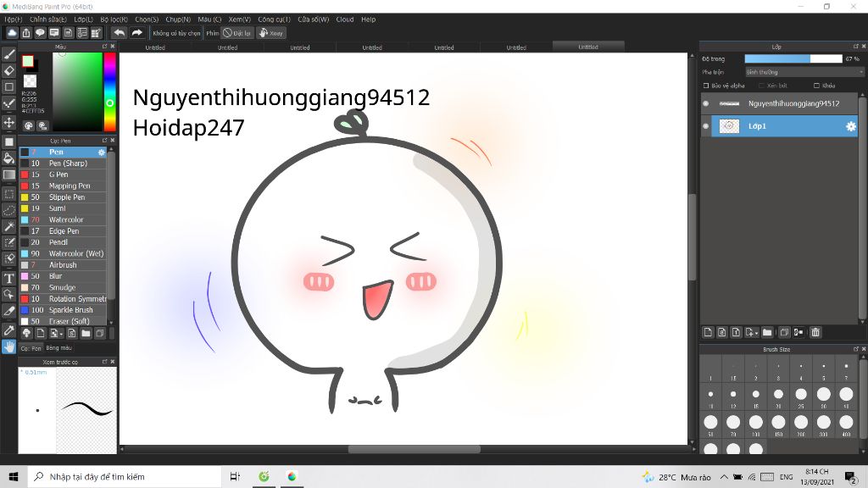The width and height of the screenshot is (868, 488).
Task: Select the Airbrush brush
Action: click(x=63, y=265)
